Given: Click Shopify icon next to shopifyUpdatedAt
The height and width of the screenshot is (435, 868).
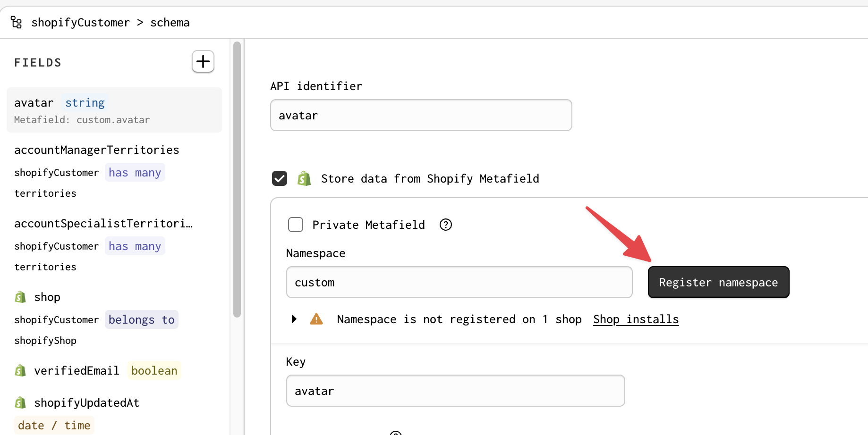Looking at the screenshot, I should click(x=20, y=402).
